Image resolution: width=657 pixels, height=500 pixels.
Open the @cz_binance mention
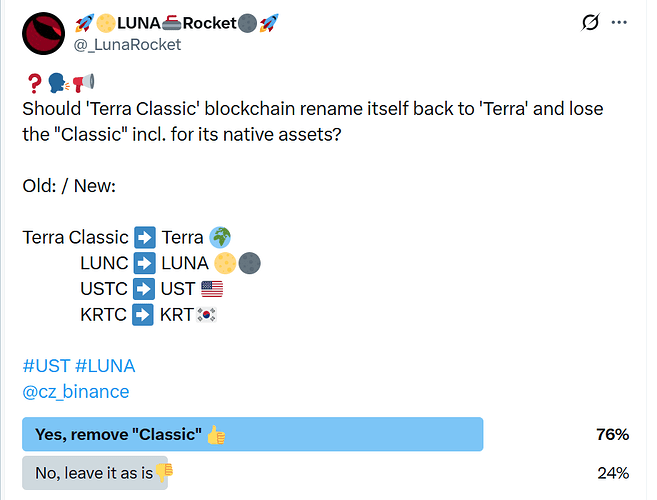pyautogui.click(x=76, y=392)
